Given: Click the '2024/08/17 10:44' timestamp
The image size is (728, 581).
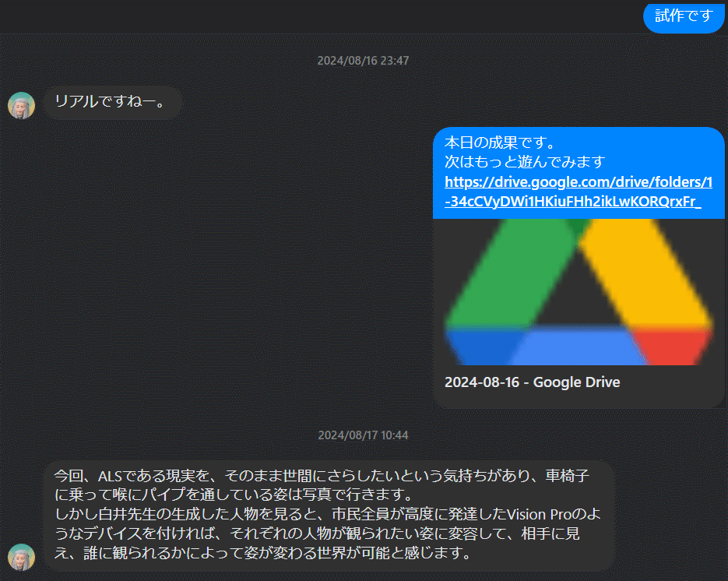Looking at the screenshot, I should (363, 435).
